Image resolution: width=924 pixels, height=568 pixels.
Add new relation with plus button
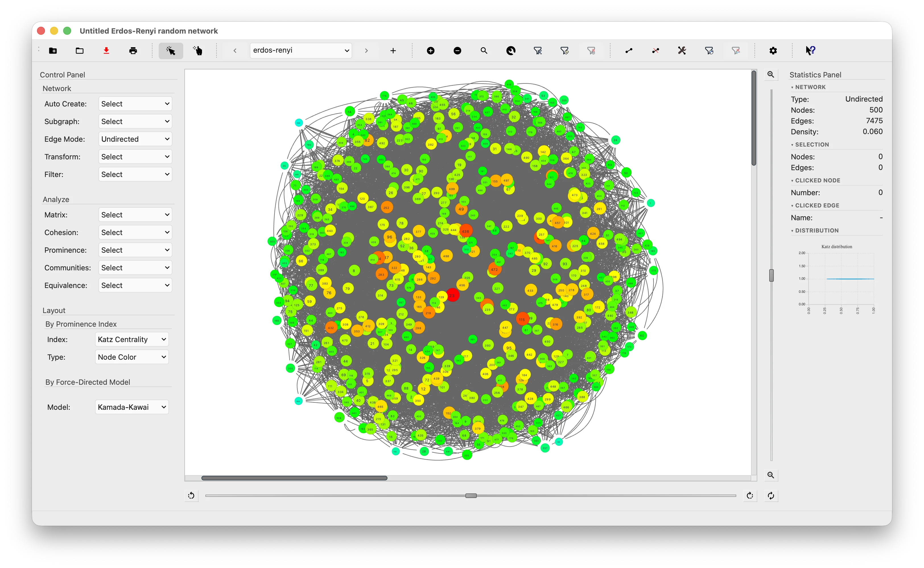(x=393, y=51)
